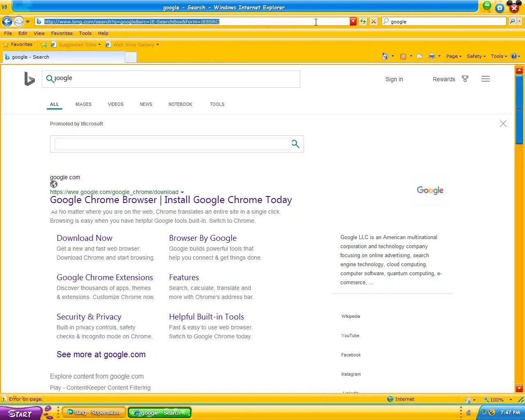Click the Bing logo on the page

(x=29, y=79)
